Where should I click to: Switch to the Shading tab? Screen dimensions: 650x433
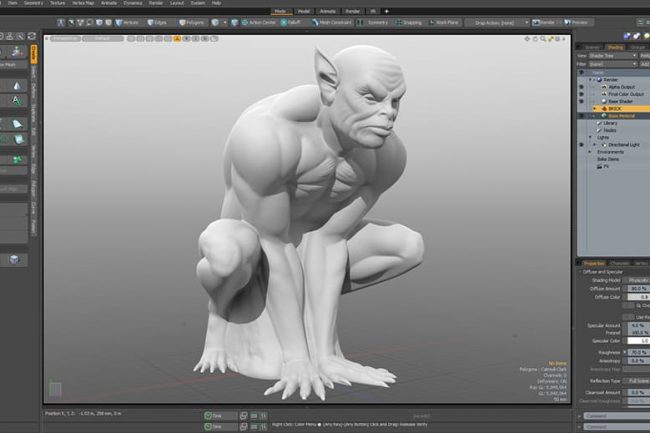click(615, 46)
